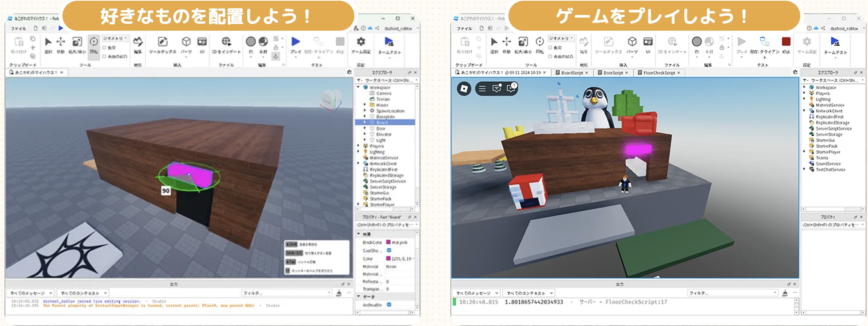This screenshot has width=868, height=326.
Task: Click 3Dをインポート in left window
Action: pos(226,45)
